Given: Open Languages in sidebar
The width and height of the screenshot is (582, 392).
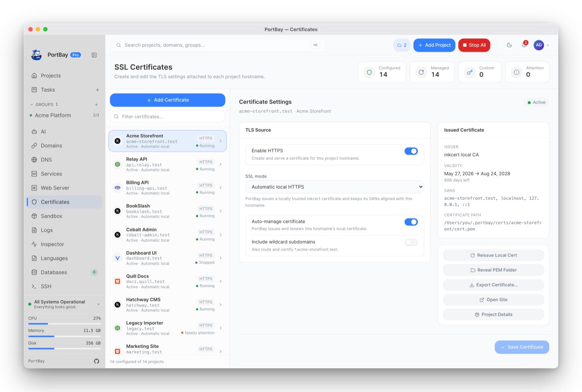Looking at the screenshot, I should tap(64, 258).
